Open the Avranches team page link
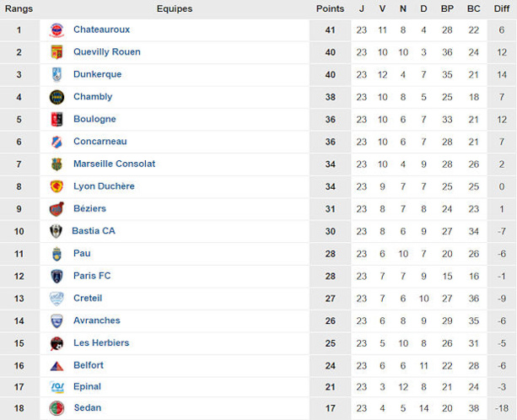The height and width of the screenshot is (420, 517). (96, 320)
